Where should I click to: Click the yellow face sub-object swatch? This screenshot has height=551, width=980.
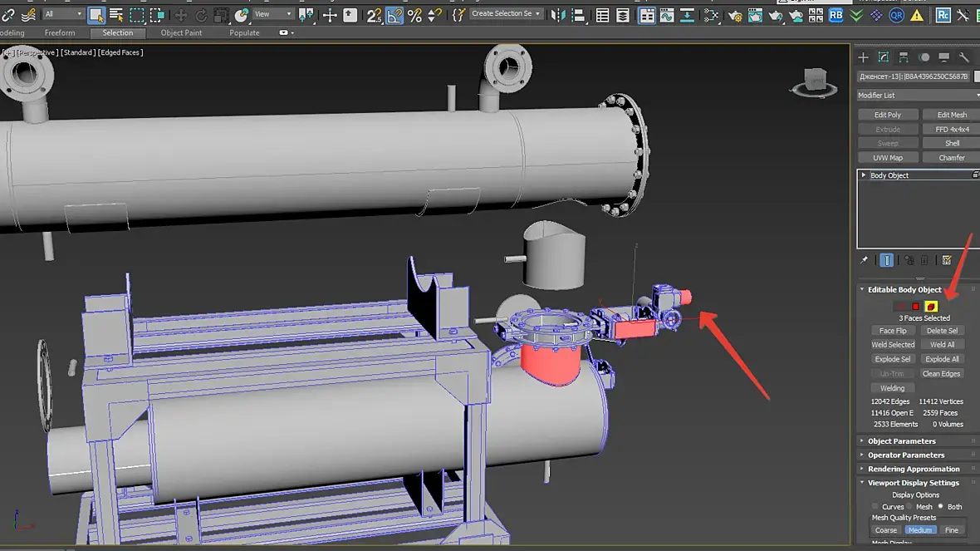coord(931,307)
